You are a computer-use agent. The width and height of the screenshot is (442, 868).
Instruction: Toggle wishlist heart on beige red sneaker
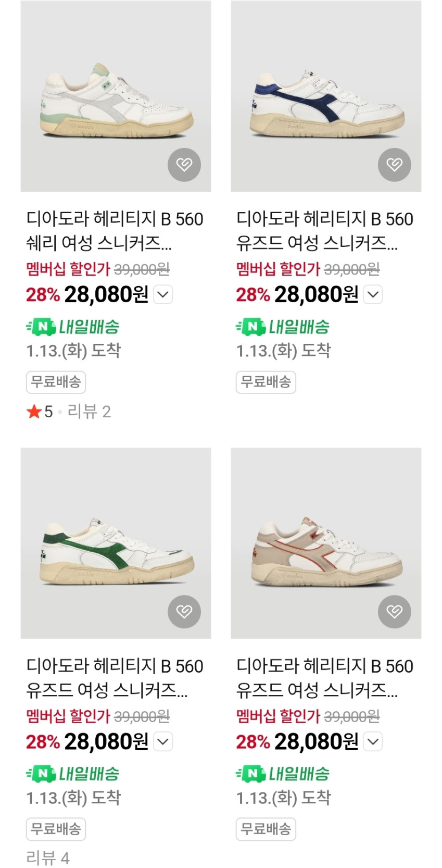click(394, 611)
